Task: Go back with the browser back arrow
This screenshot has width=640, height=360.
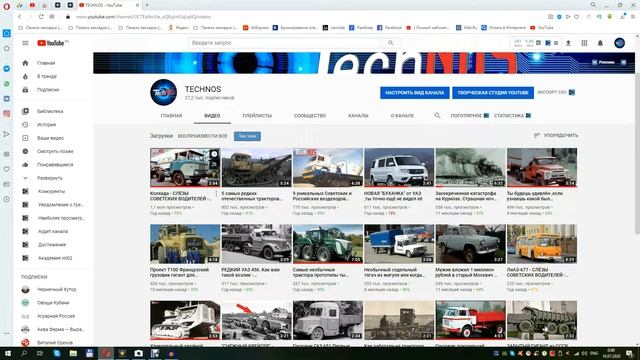Action: [x=19, y=17]
